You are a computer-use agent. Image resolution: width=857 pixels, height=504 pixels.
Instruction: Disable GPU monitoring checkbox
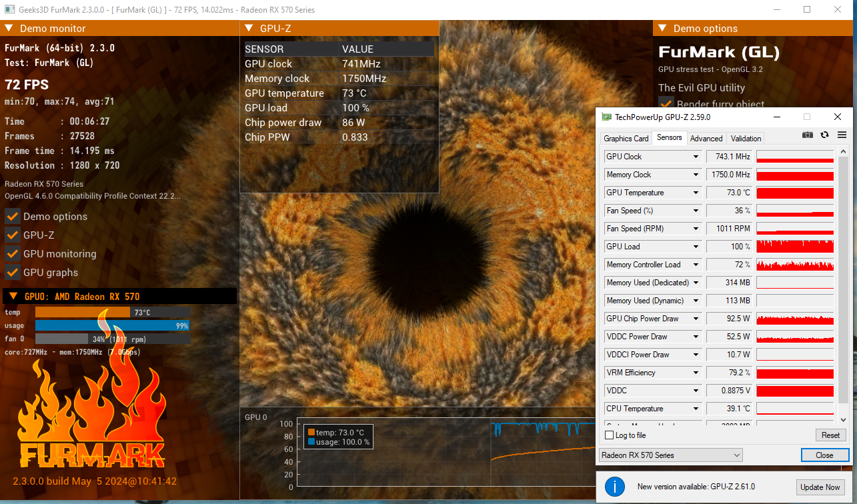[11, 253]
